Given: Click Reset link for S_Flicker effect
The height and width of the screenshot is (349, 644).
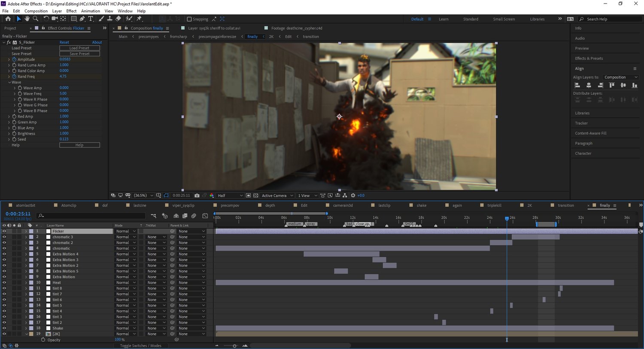Looking at the screenshot, I should point(64,43).
